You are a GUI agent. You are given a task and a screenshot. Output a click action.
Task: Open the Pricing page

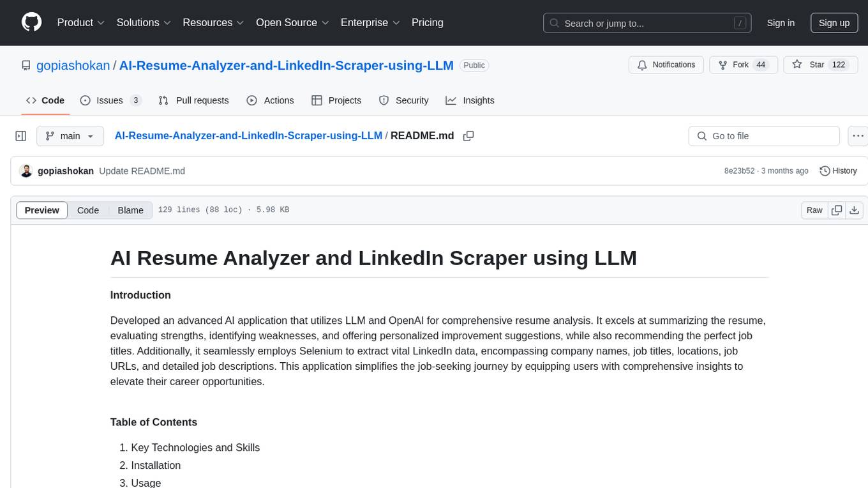tap(428, 22)
